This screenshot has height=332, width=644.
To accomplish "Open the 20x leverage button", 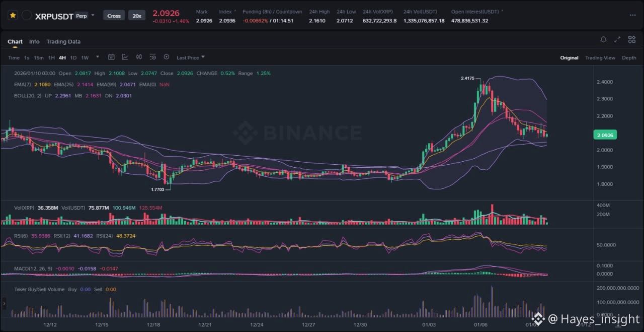I will [x=136, y=16].
